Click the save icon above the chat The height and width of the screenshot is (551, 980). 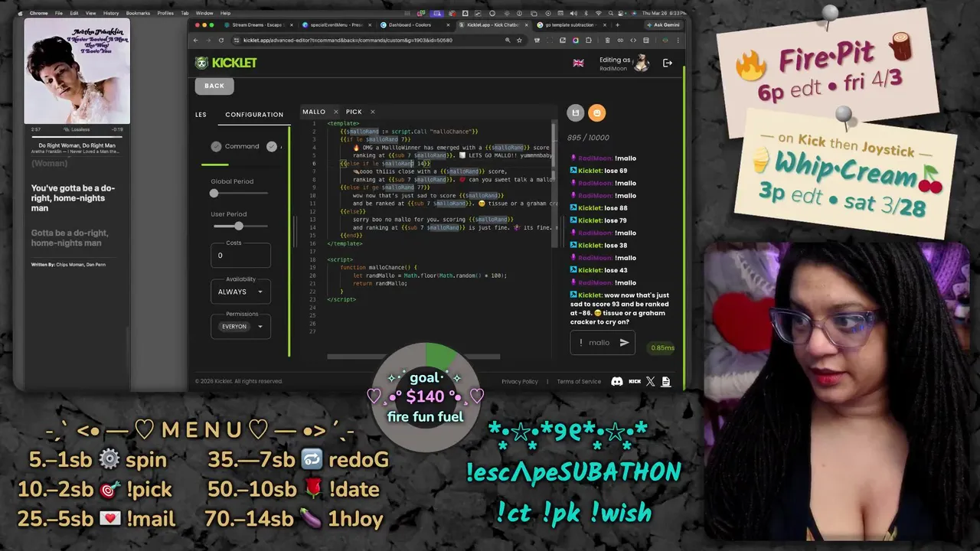[576, 112]
